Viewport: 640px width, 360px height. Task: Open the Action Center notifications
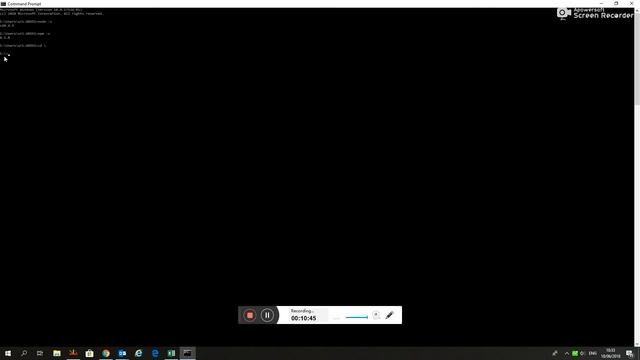click(x=630, y=353)
